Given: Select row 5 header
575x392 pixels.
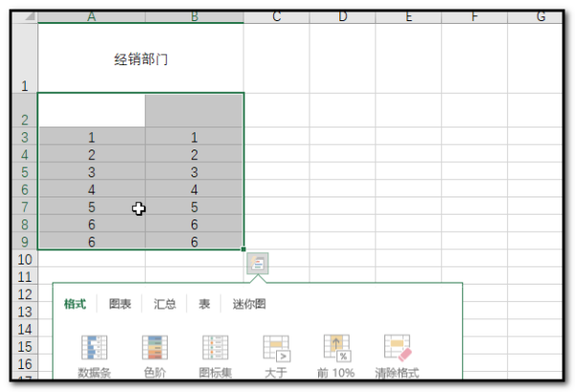Looking at the screenshot, I should pos(25,172).
